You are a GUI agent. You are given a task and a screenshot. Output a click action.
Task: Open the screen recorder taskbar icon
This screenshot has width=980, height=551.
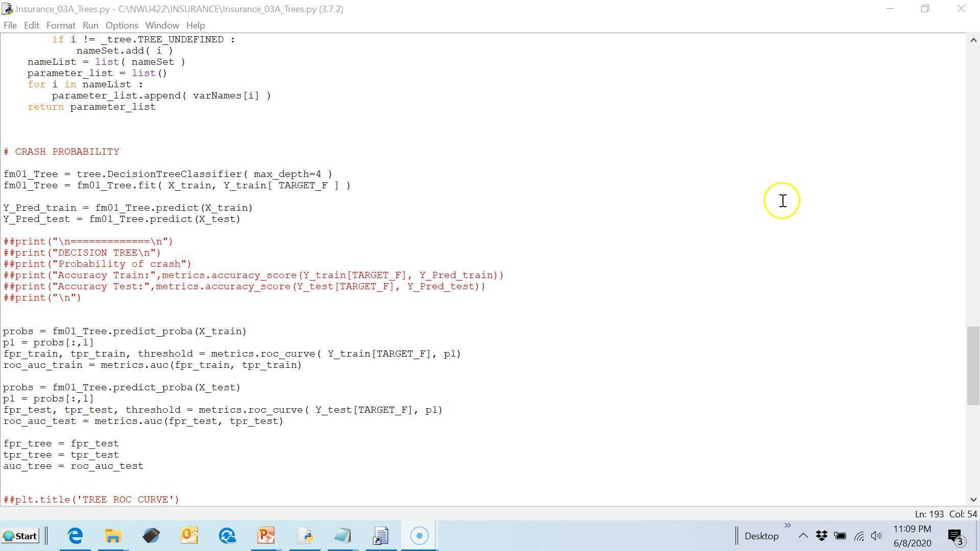click(419, 535)
